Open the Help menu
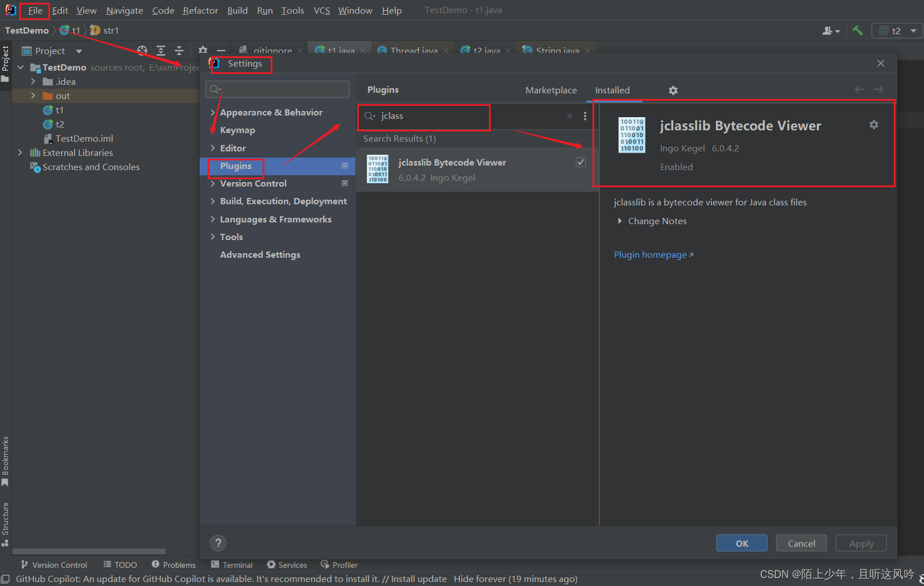The image size is (924, 586). pyautogui.click(x=392, y=10)
